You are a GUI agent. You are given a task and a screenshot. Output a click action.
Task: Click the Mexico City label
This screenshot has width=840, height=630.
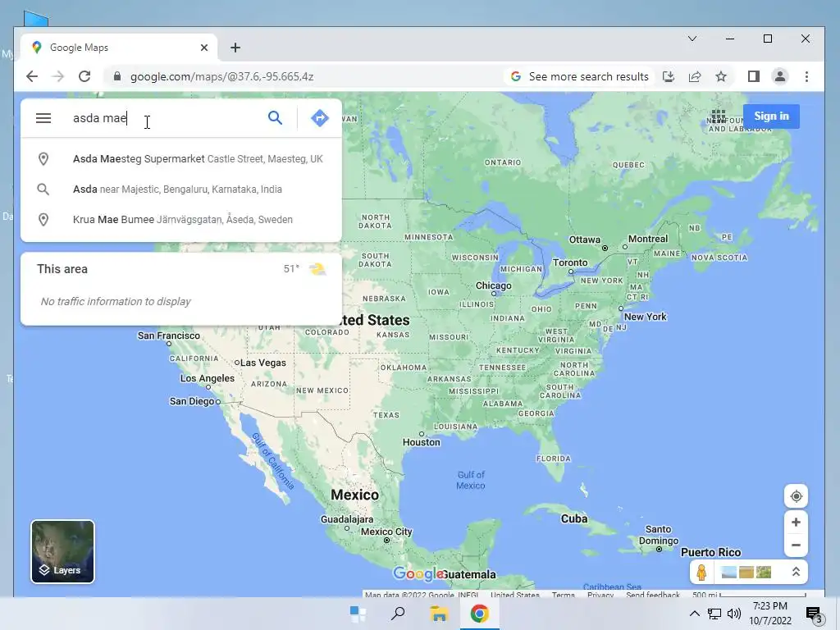tap(386, 532)
